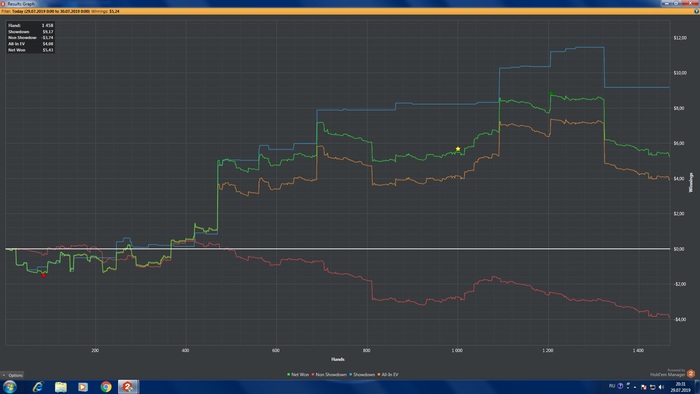The height and width of the screenshot is (394, 700).
Task: Toggle the All-In EV legend entry
Action: point(388,375)
